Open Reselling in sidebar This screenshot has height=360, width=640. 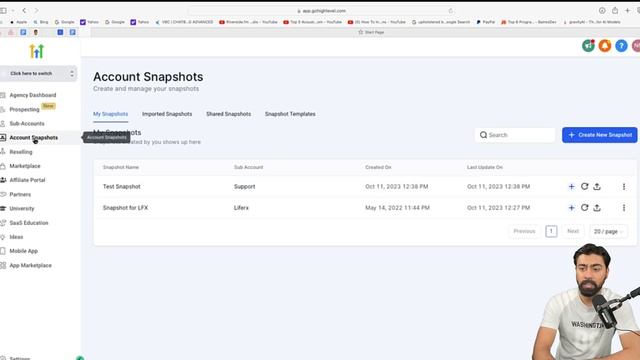click(x=21, y=152)
